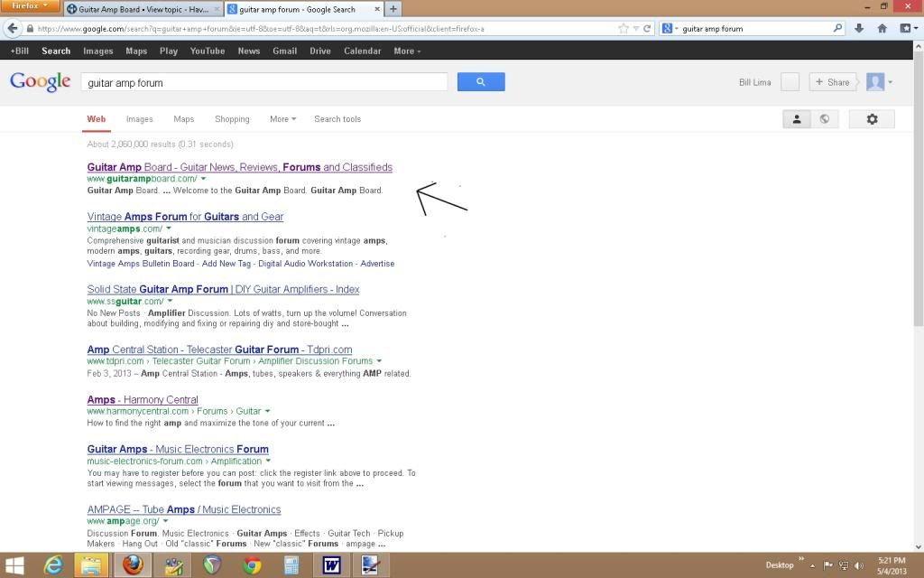Open search engine selector dropdown in Firefox search bar
This screenshot has width=924, height=578.
(670, 28)
